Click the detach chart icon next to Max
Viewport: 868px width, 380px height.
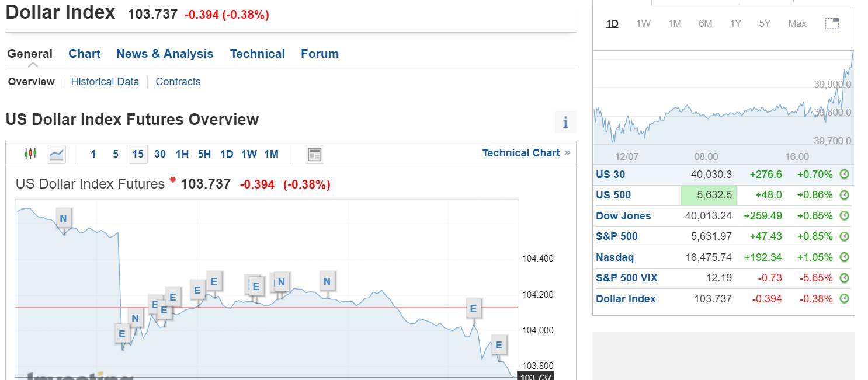click(832, 24)
